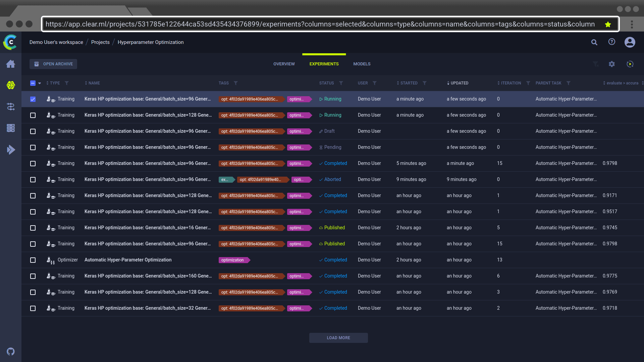Switch to the MODELS tab
Screen dimensions: 644x362
coord(362,64)
